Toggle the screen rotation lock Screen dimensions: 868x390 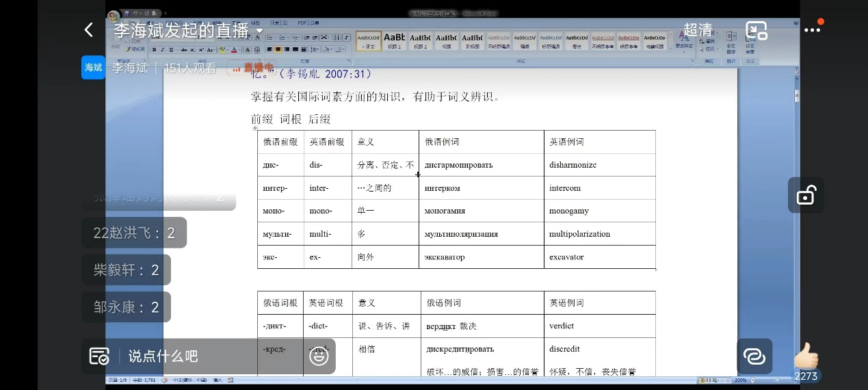(806, 195)
